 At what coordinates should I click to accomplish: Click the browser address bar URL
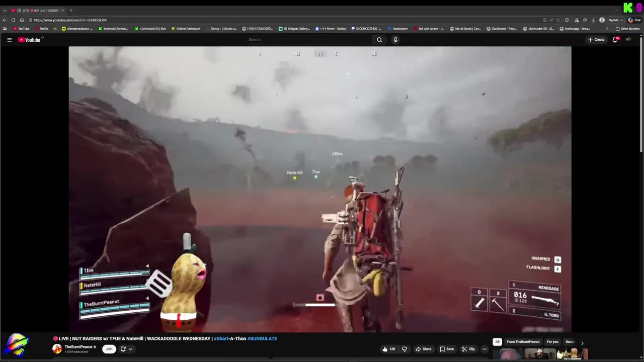tap(70, 20)
